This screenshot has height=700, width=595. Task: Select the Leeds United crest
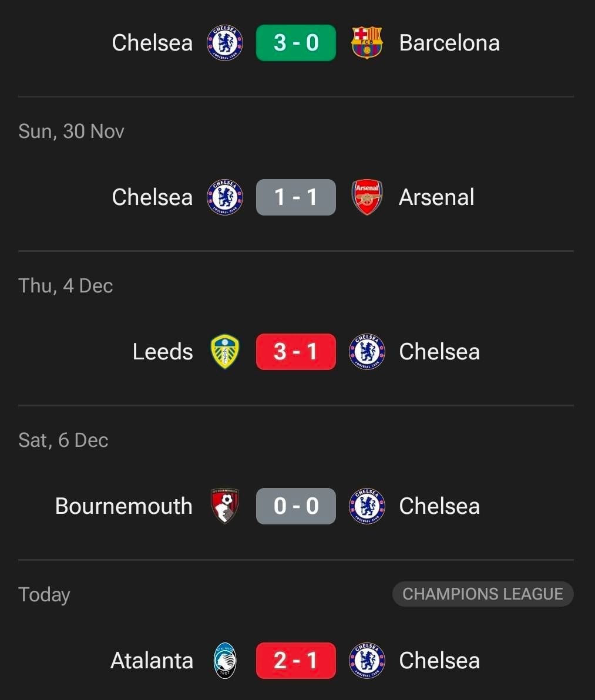tap(225, 352)
